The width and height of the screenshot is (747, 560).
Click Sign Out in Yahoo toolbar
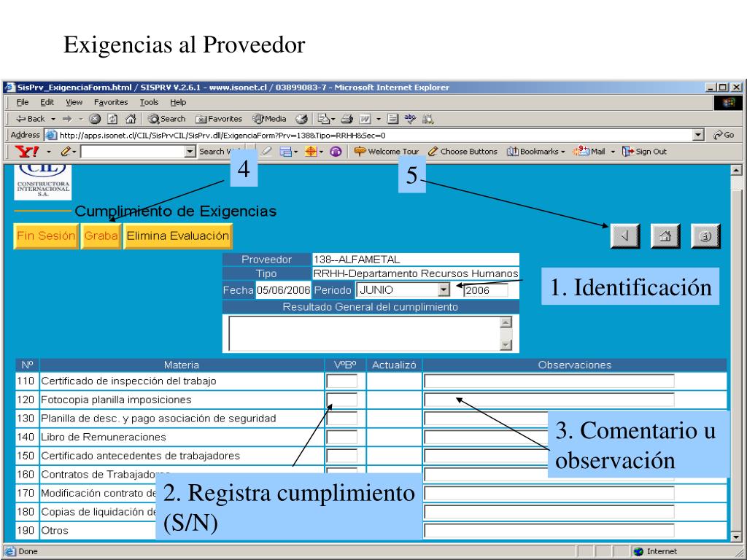645,152
